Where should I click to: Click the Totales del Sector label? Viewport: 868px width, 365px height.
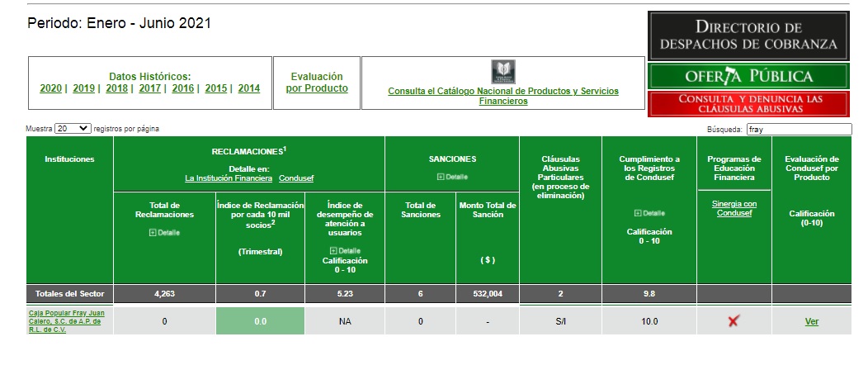click(x=70, y=293)
